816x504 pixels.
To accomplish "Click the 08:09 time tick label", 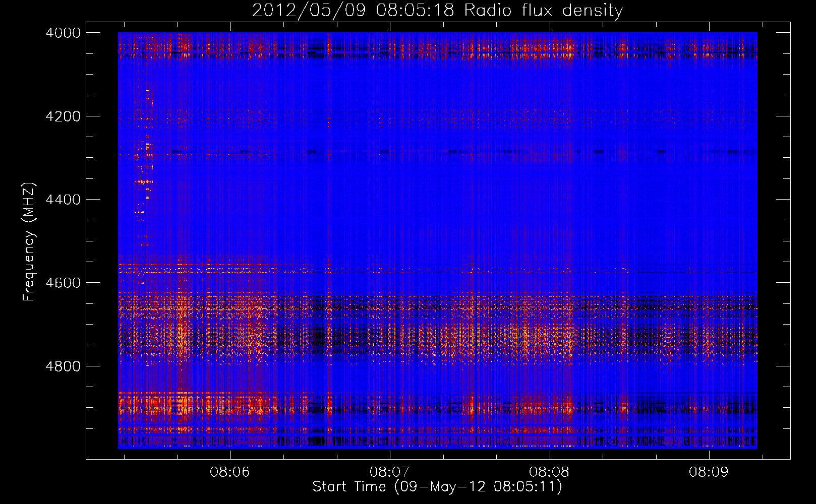I will click(709, 472).
